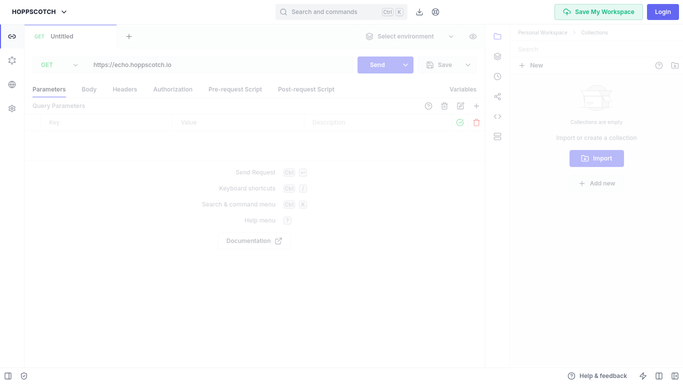Image resolution: width=683 pixels, height=384 pixels.
Task: Open the Share request panel icon
Action: tap(497, 97)
